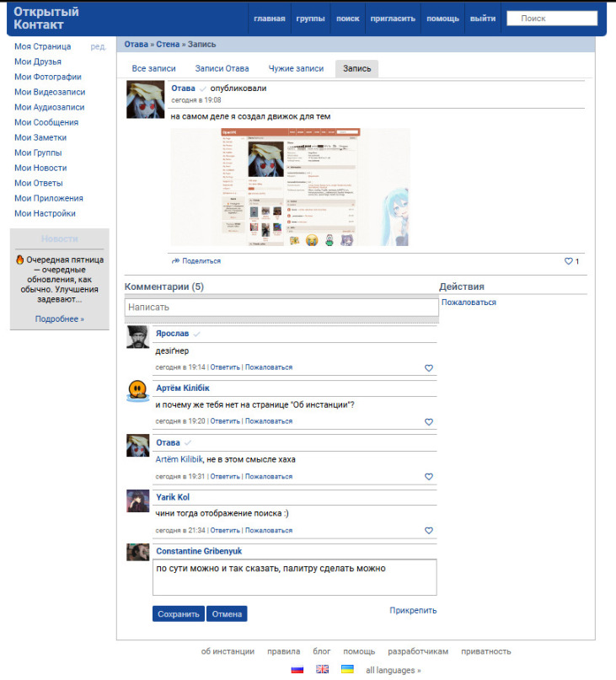Click the Прикрепить attach link

click(x=413, y=610)
